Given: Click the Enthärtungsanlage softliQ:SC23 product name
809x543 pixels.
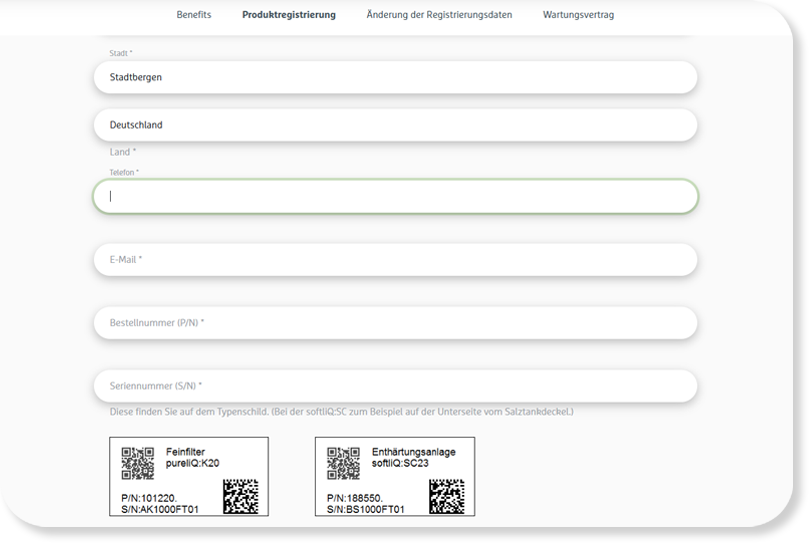Looking at the screenshot, I should (413, 458).
